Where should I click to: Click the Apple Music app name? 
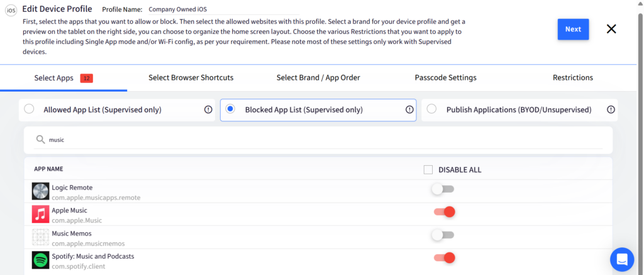coord(69,211)
